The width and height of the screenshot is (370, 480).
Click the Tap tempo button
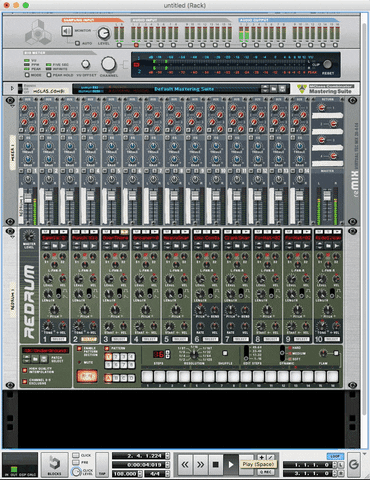click(x=102, y=464)
